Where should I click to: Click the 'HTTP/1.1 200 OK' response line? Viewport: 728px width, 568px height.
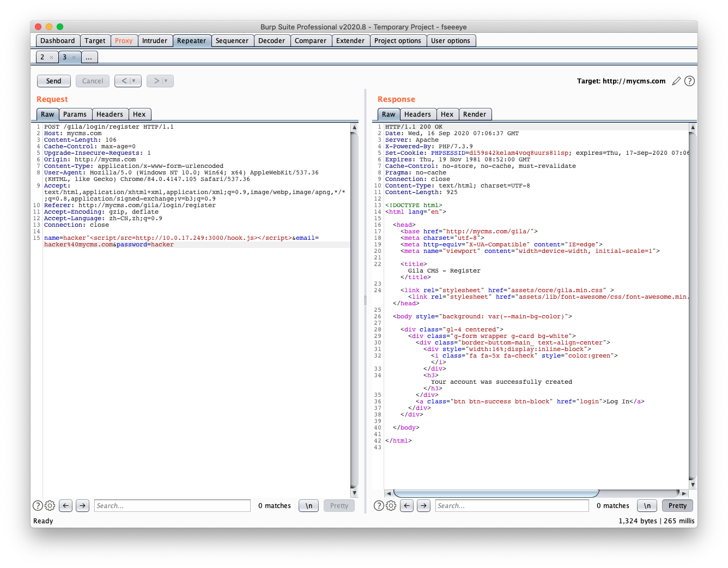(414, 127)
